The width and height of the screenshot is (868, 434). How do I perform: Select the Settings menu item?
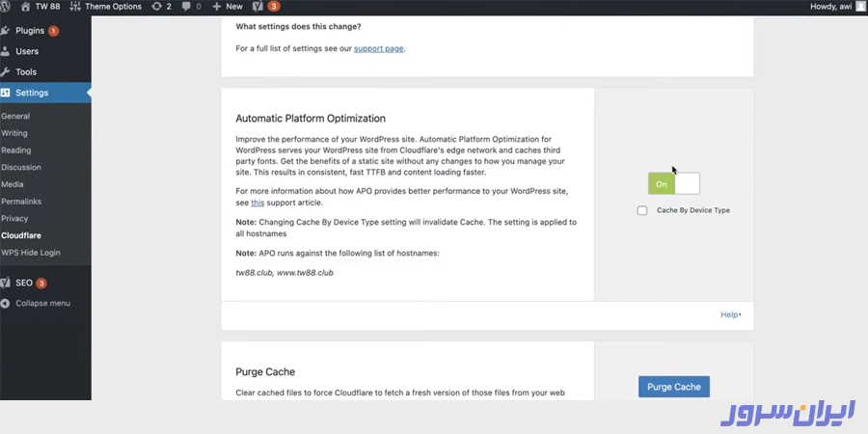coord(32,93)
